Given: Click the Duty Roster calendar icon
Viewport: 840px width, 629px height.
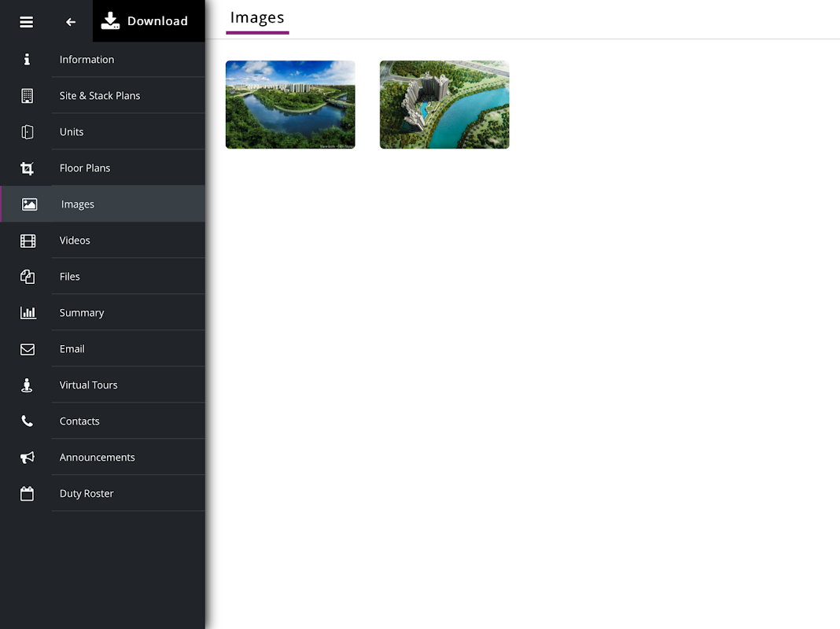Looking at the screenshot, I should tap(27, 493).
